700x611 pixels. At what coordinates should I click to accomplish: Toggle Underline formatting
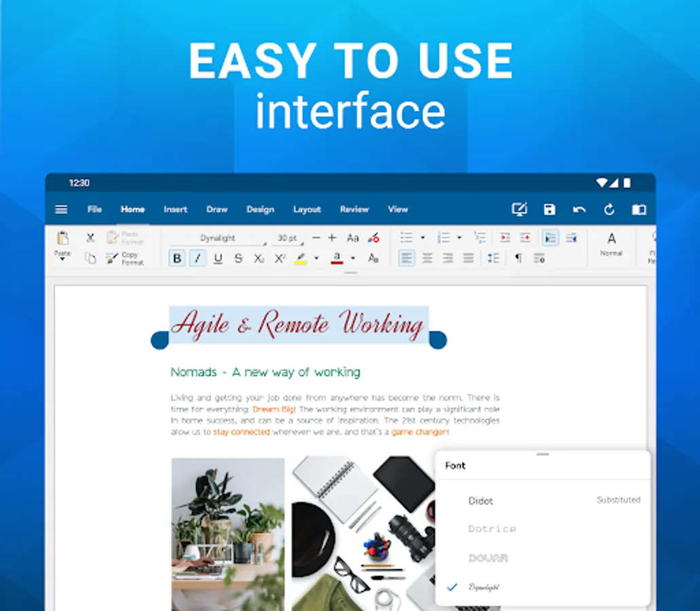tap(218, 259)
